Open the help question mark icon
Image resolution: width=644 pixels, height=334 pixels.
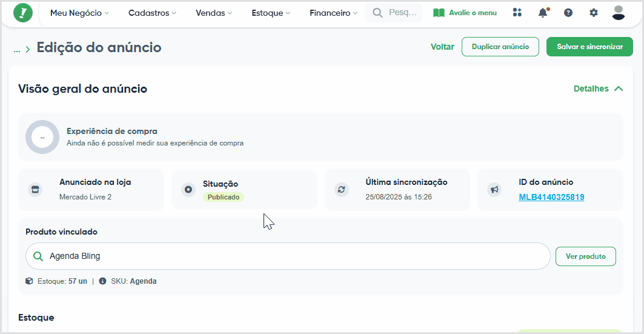coord(568,13)
